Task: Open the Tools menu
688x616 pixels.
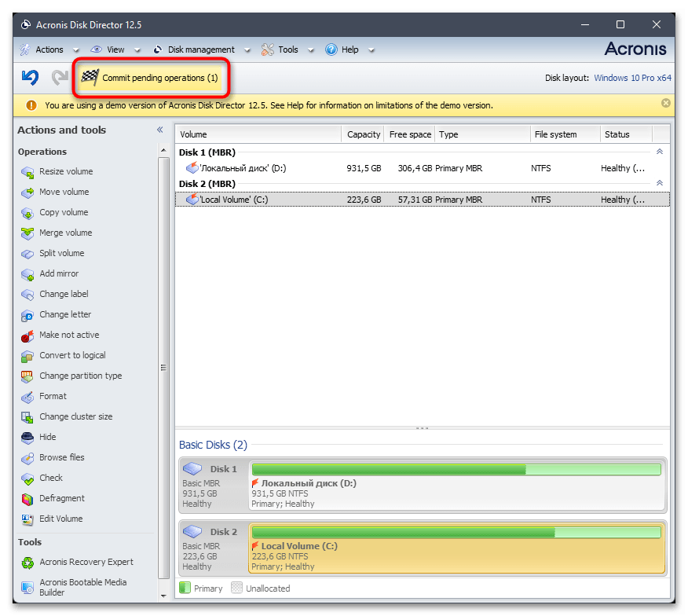Action: click(x=287, y=49)
